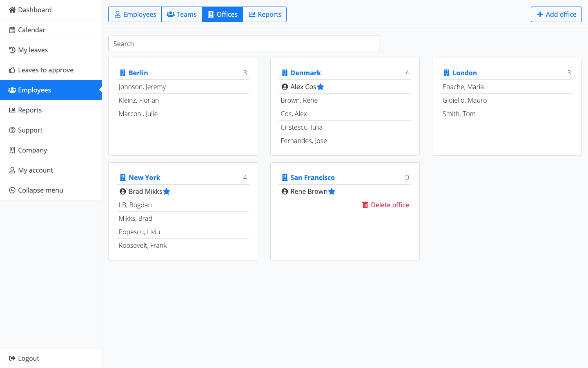Open the London office link

(x=465, y=73)
